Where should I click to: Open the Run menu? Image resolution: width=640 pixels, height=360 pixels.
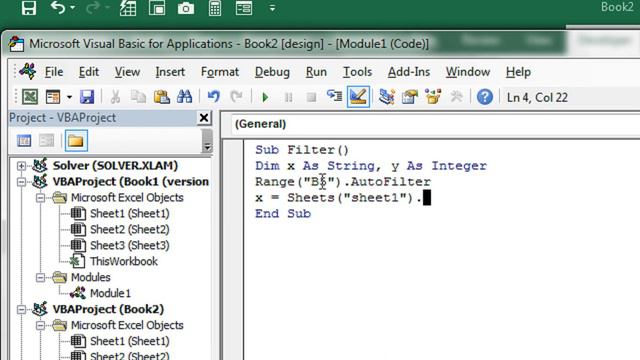316,72
